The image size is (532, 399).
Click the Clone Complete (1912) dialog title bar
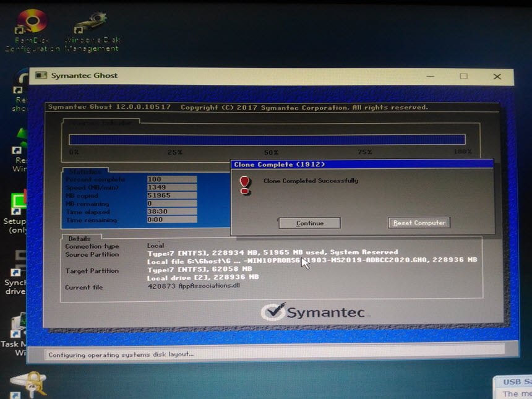362,165
